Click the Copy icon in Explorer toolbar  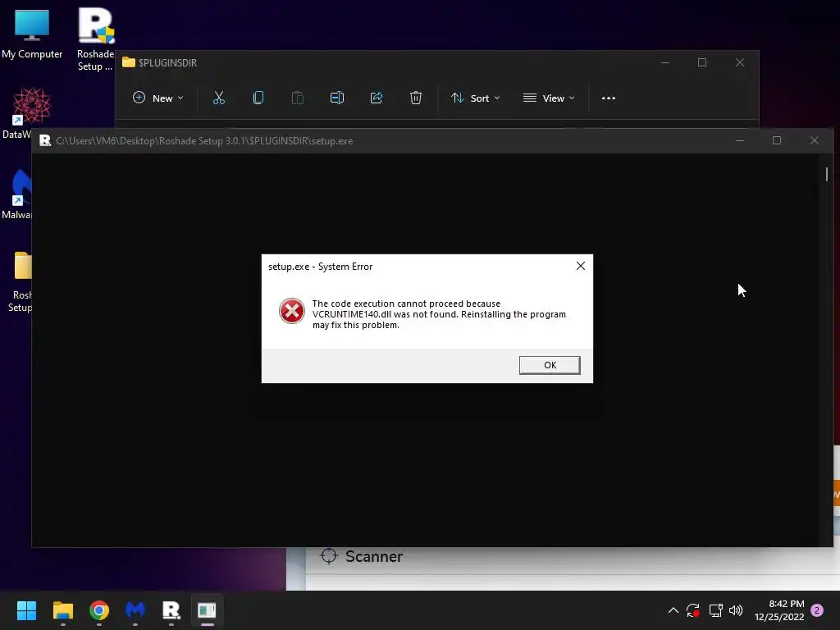point(258,98)
